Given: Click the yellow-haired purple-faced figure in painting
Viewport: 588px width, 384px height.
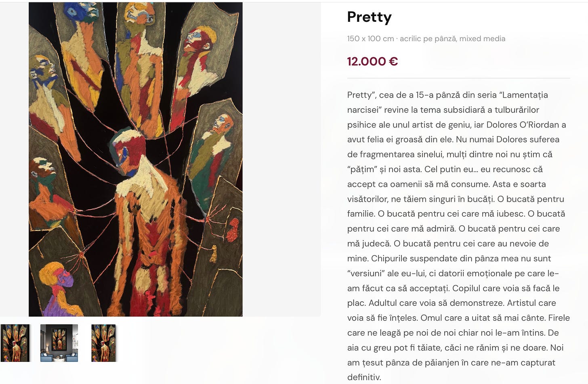Looking at the screenshot, I should click(x=61, y=288).
